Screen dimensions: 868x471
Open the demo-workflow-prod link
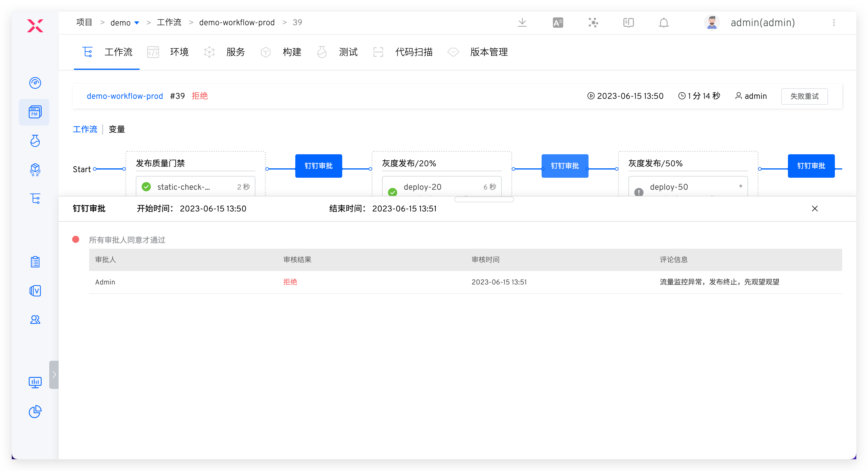[x=125, y=96]
